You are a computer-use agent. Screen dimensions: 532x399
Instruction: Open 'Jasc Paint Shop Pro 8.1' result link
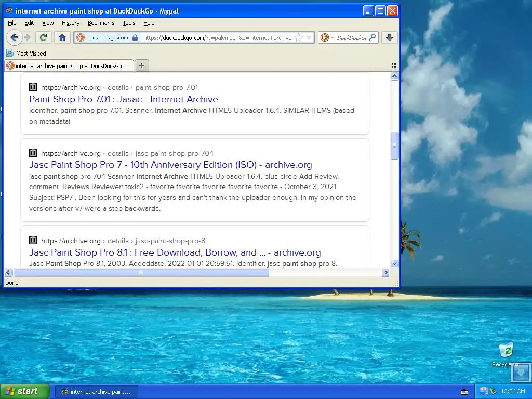tap(175, 252)
